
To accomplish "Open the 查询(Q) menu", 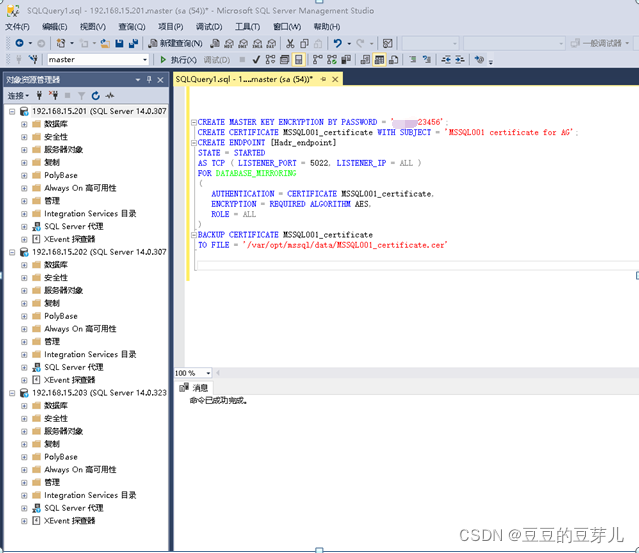I will [x=132, y=27].
